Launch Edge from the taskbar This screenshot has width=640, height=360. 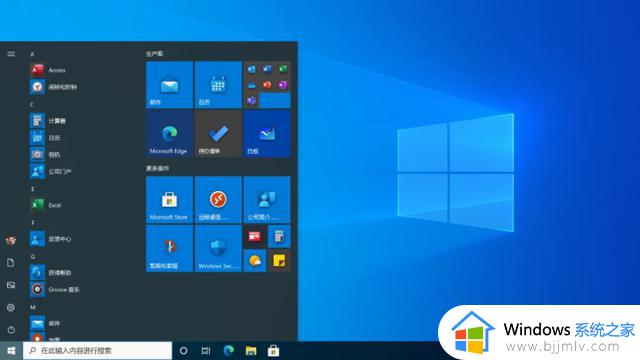coord(229,351)
